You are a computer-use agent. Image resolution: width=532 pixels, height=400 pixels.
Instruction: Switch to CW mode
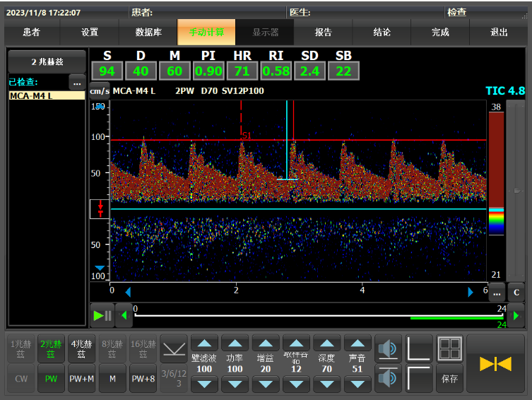coord(20,378)
